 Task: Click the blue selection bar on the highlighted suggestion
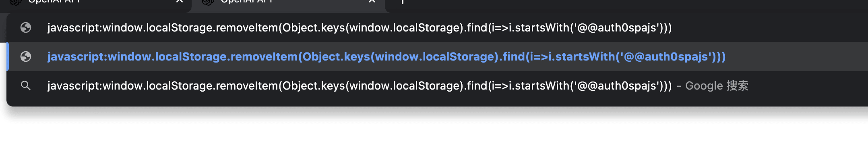point(8,56)
